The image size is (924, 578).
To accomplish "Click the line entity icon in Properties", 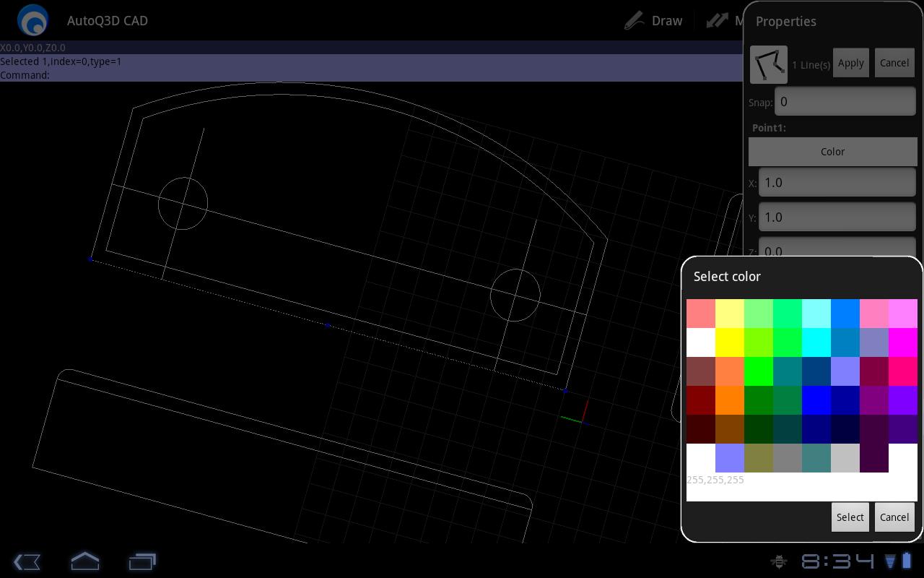I will [x=769, y=64].
